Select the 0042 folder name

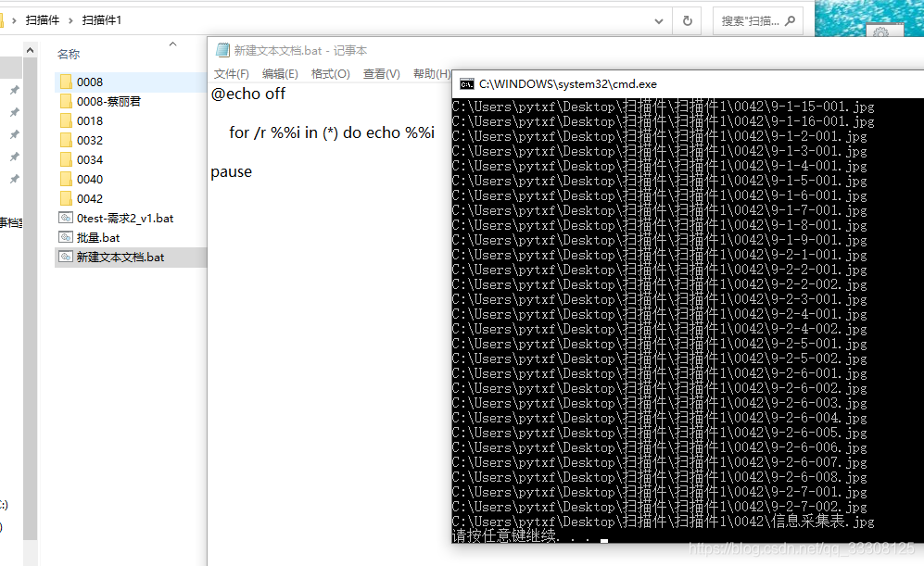tap(90, 198)
